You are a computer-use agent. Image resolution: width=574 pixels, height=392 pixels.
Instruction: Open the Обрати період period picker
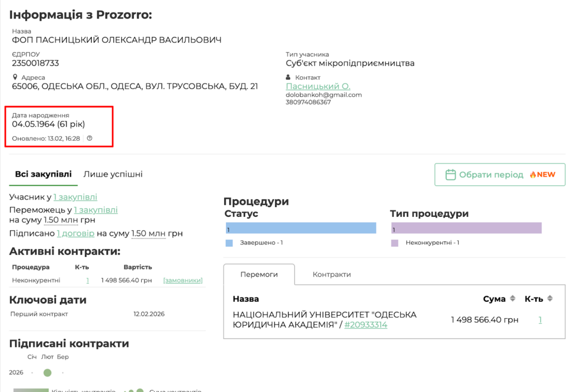[x=499, y=175]
